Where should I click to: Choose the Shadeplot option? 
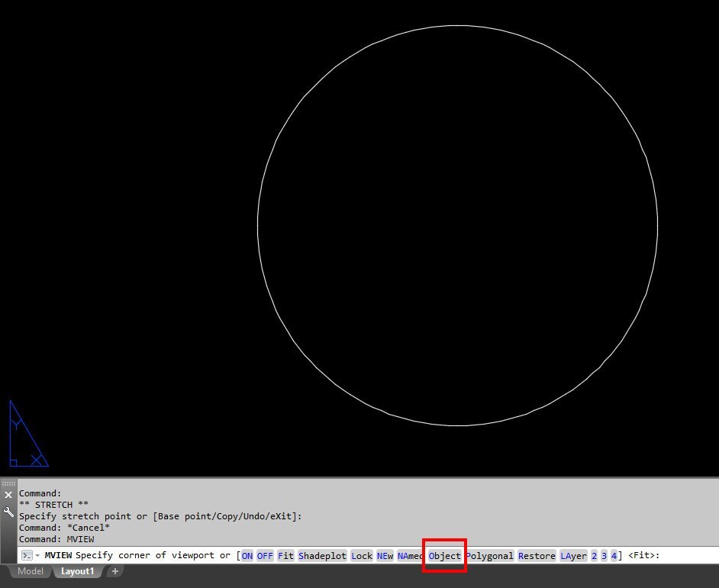(322, 556)
